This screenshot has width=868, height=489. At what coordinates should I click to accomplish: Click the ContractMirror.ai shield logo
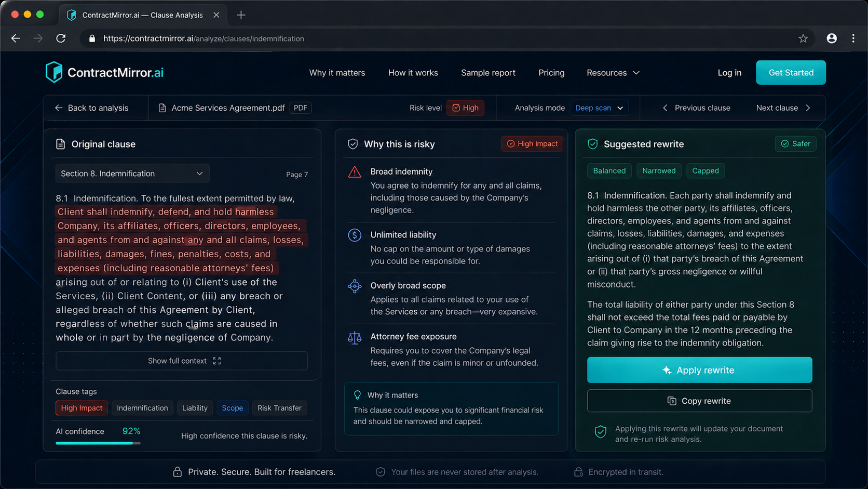53,72
